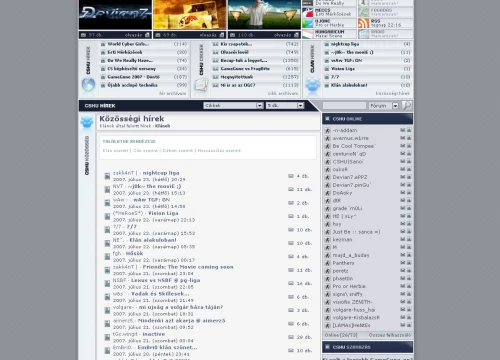
Task: Click the 'Klánok' breadcrumb link
Action: pos(162,126)
